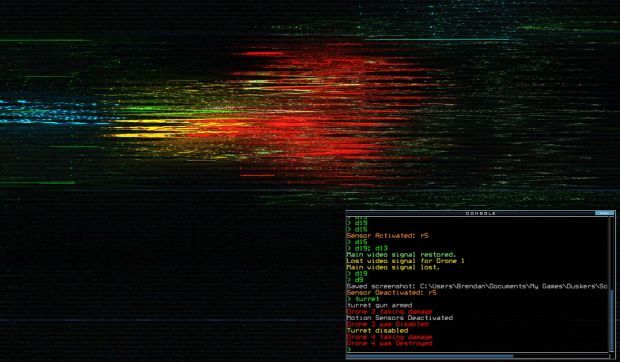Click the 'Turret disabled' message
The height and width of the screenshot is (362, 620).
tap(377, 331)
